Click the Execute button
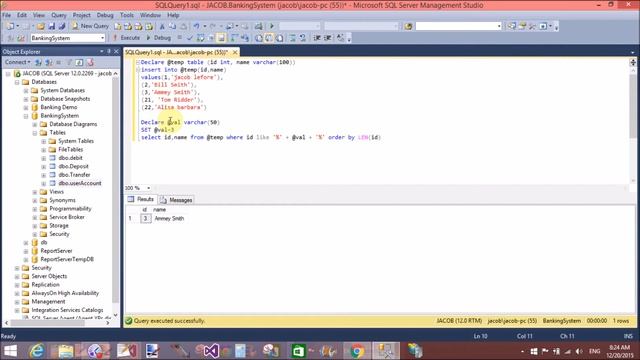This screenshot has height=360, width=640. [127, 38]
